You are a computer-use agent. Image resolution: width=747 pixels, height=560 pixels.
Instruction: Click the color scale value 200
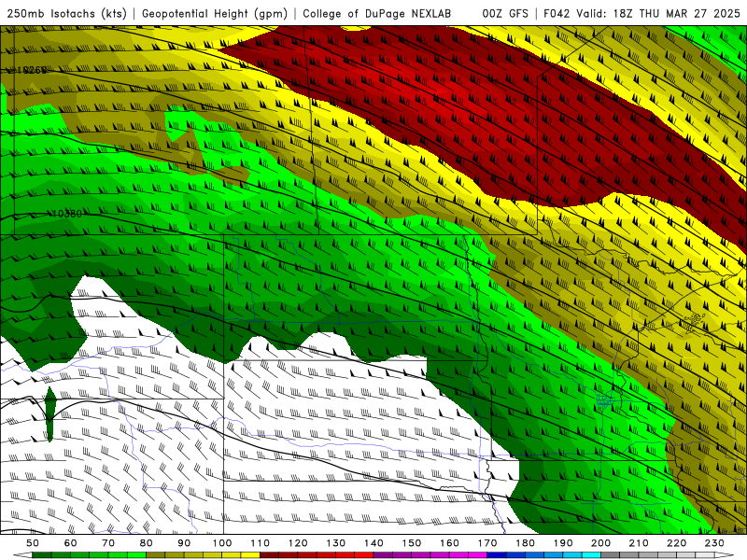pyautogui.click(x=600, y=543)
